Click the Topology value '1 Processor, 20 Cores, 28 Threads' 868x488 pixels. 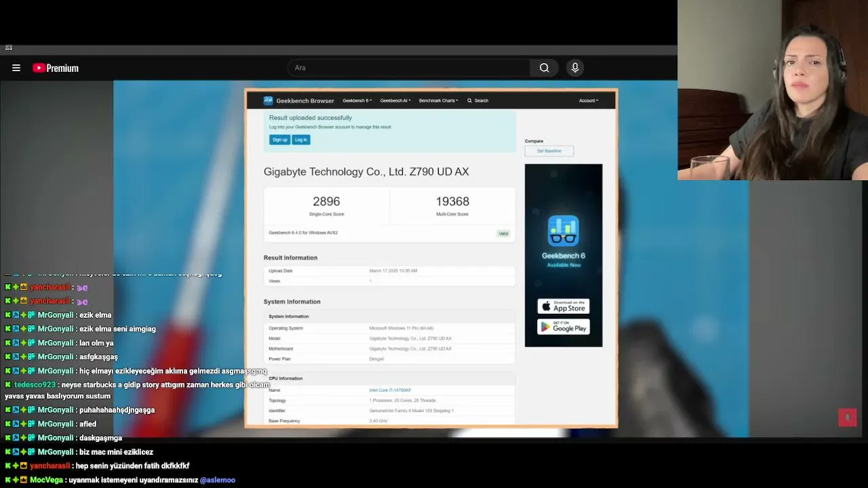tap(402, 401)
